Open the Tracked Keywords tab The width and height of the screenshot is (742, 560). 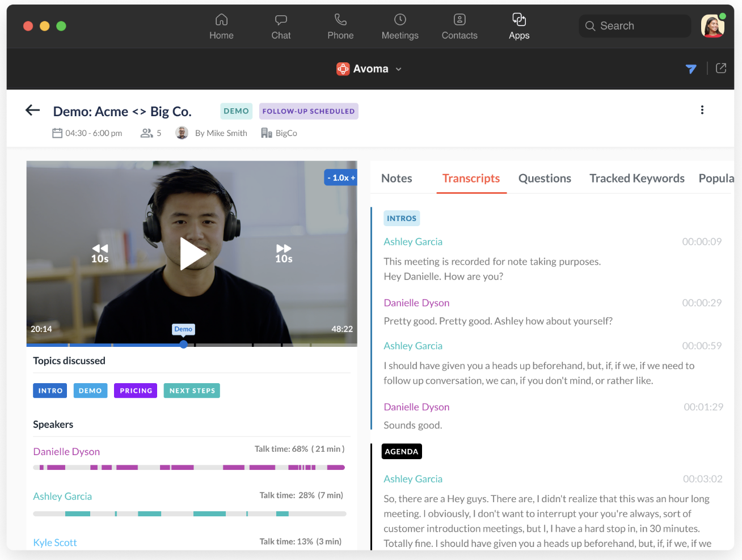636,178
